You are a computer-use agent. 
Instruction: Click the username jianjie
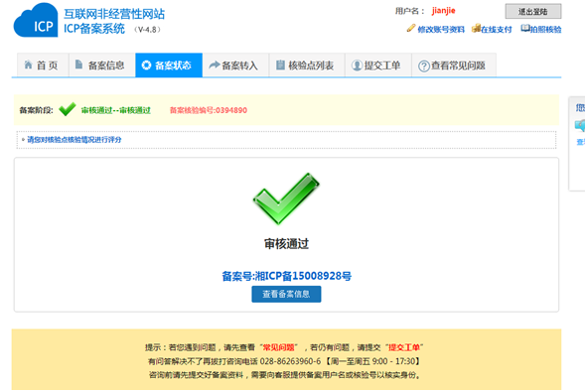444,11
